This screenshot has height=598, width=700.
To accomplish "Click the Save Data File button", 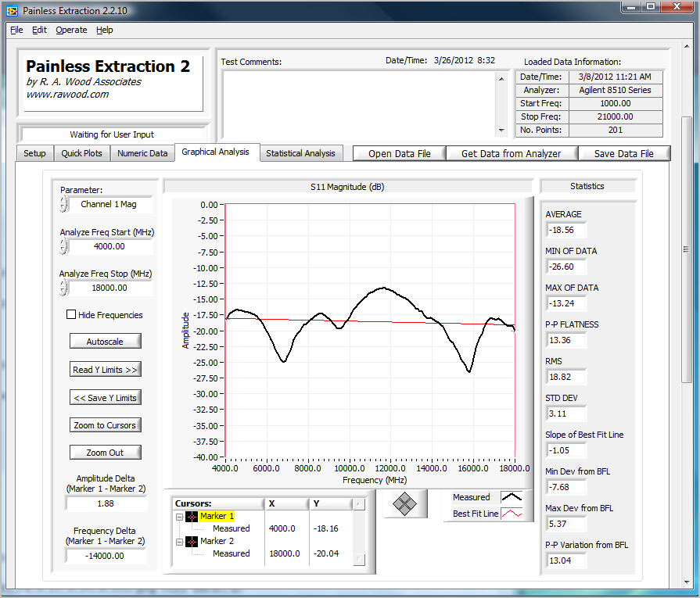I will click(x=624, y=153).
